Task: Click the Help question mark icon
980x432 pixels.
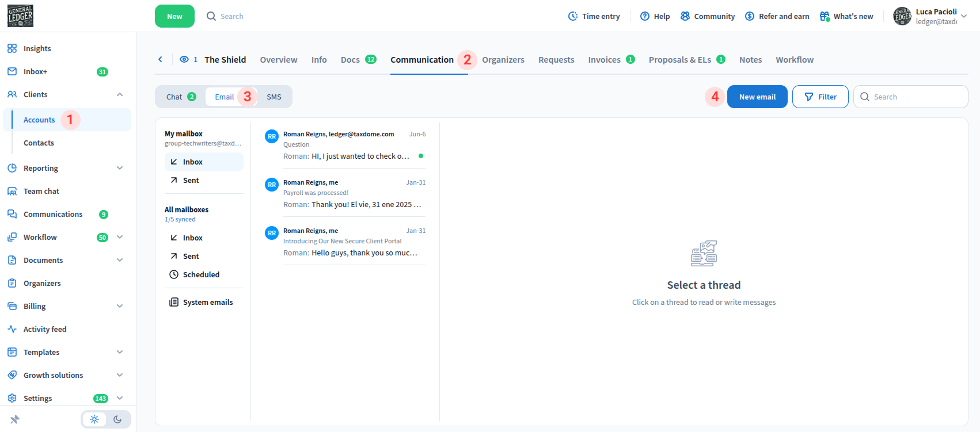Action: pos(645,16)
